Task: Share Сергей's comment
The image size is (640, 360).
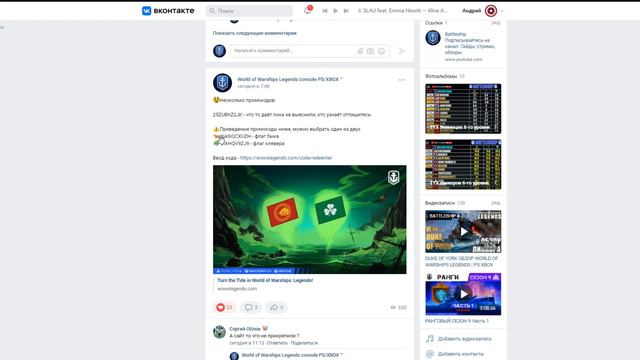Action: tap(304, 343)
